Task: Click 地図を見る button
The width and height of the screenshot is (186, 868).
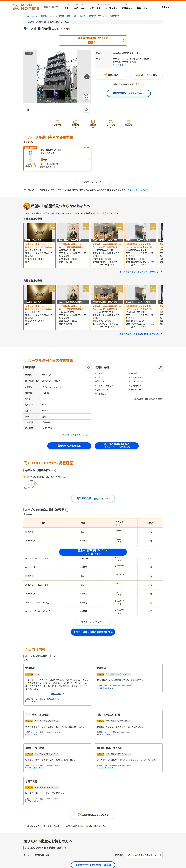Action: click(111, 75)
